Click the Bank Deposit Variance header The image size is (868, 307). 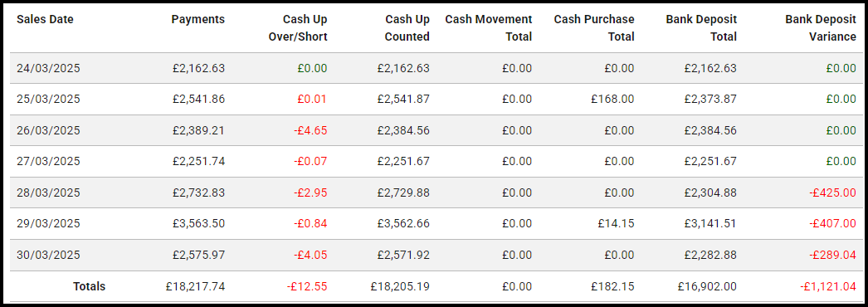point(821,28)
